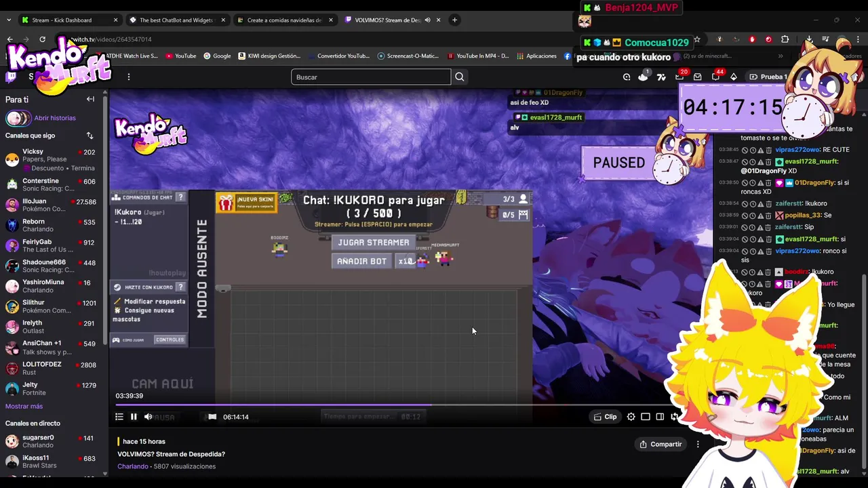868x488 pixels.
Task: Open Screencast-O-Matic bookmark
Action: point(408,56)
